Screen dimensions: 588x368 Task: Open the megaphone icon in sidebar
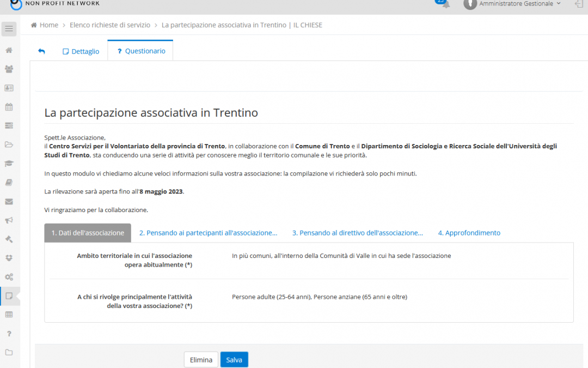[x=9, y=220]
